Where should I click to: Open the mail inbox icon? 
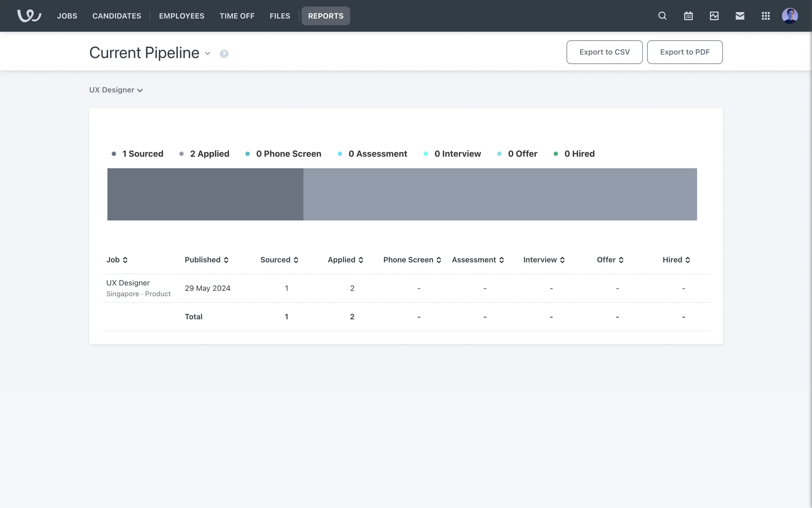click(x=740, y=16)
